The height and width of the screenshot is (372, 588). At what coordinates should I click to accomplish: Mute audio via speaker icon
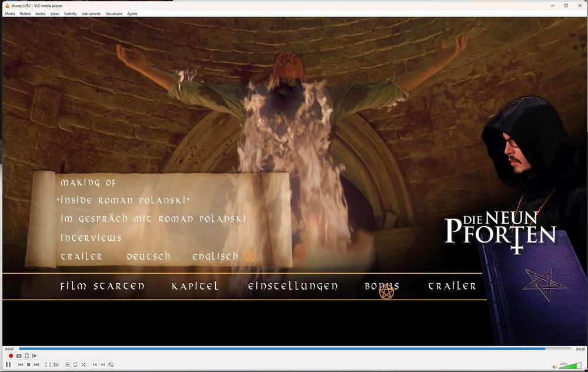click(x=554, y=367)
